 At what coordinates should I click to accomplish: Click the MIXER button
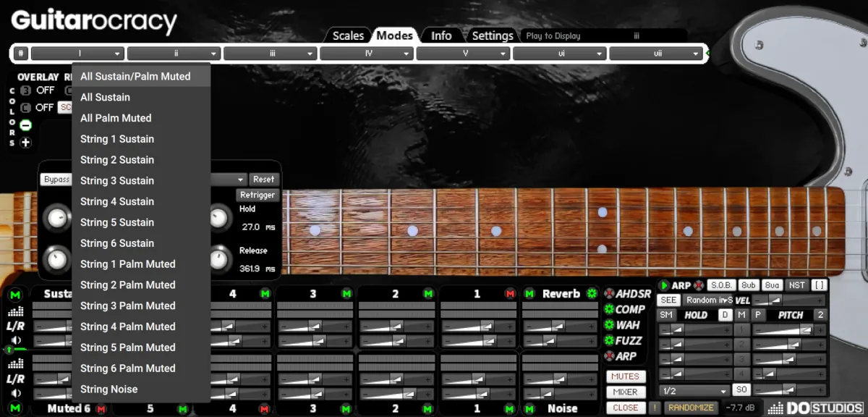pos(626,392)
